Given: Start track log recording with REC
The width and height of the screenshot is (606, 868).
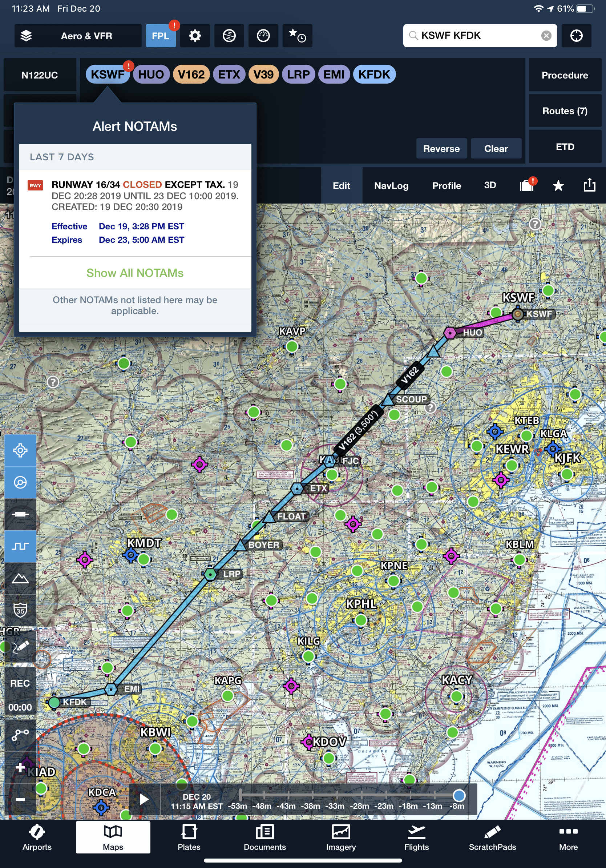Looking at the screenshot, I should pyautogui.click(x=20, y=683).
